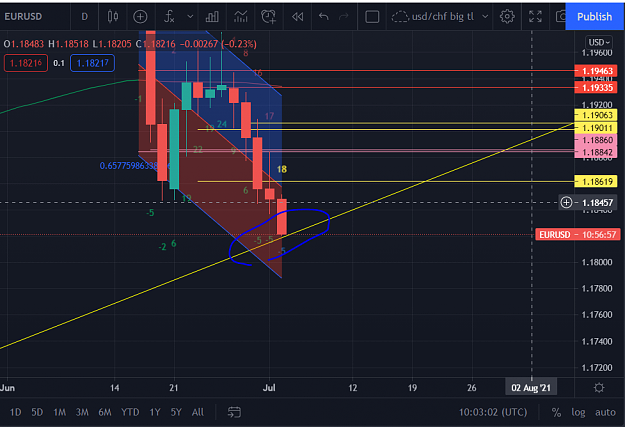The height and width of the screenshot is (427, 625).
Task: Toggle log scale mode
Action: 578,412
